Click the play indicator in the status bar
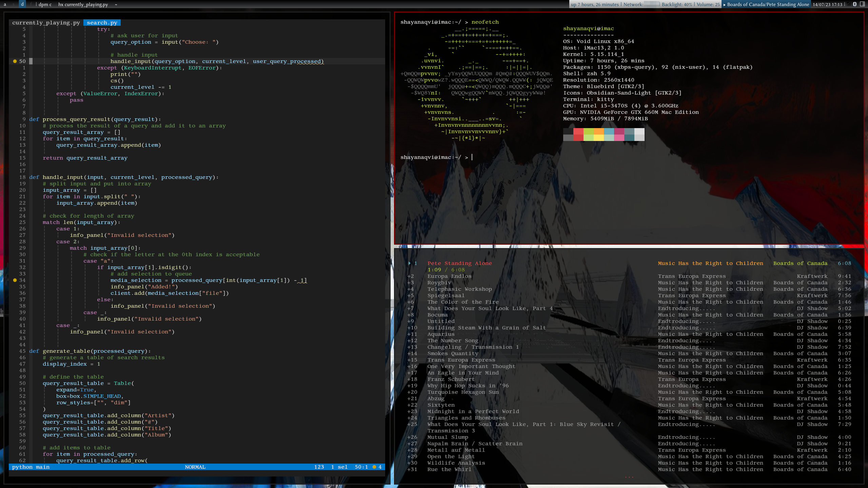This screenshot has width=868, height=488. (725, 4)
